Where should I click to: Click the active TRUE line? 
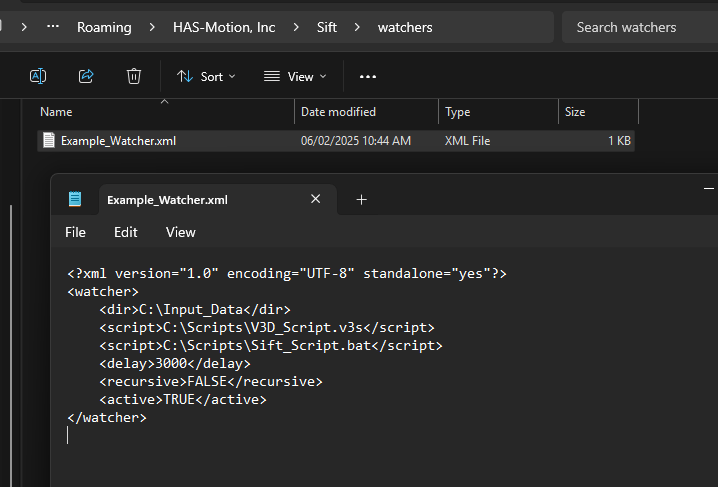coord(183,400)
